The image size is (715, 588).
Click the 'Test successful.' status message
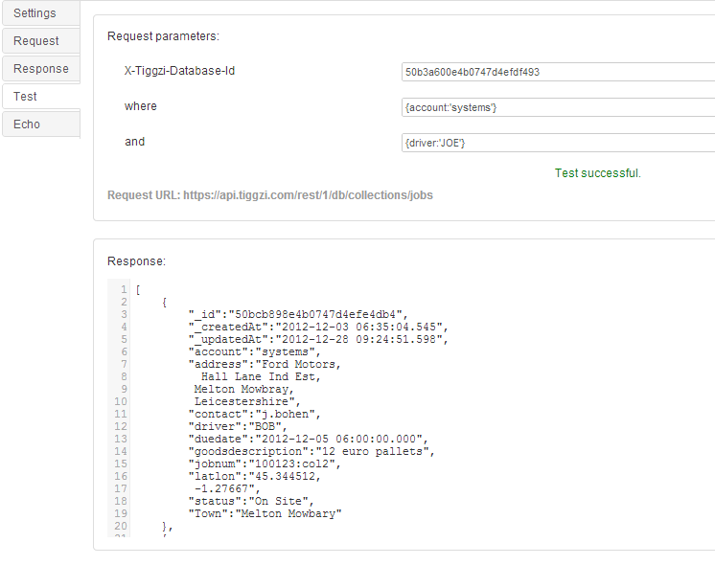click(597, 173)
